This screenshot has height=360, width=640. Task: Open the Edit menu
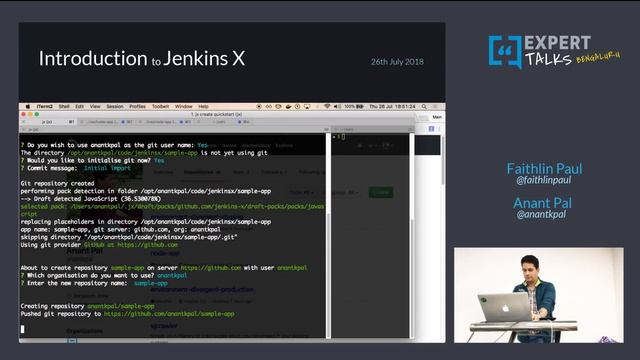click(x=79, y=107)
